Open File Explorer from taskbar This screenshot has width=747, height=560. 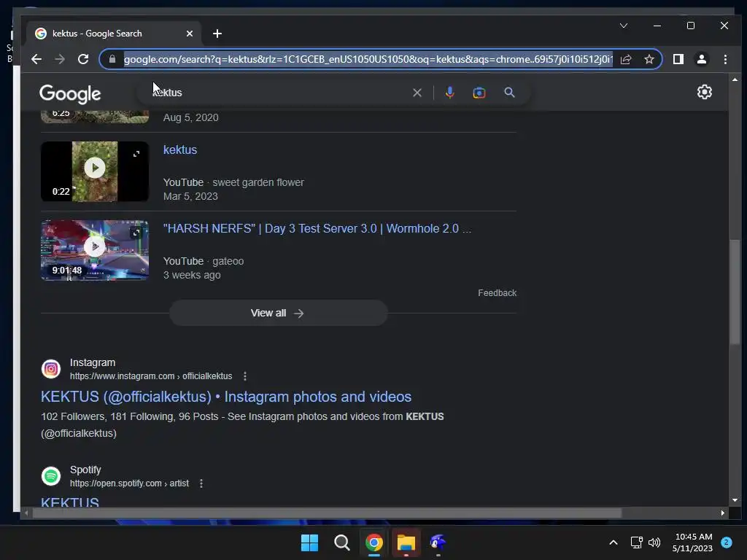406,542
